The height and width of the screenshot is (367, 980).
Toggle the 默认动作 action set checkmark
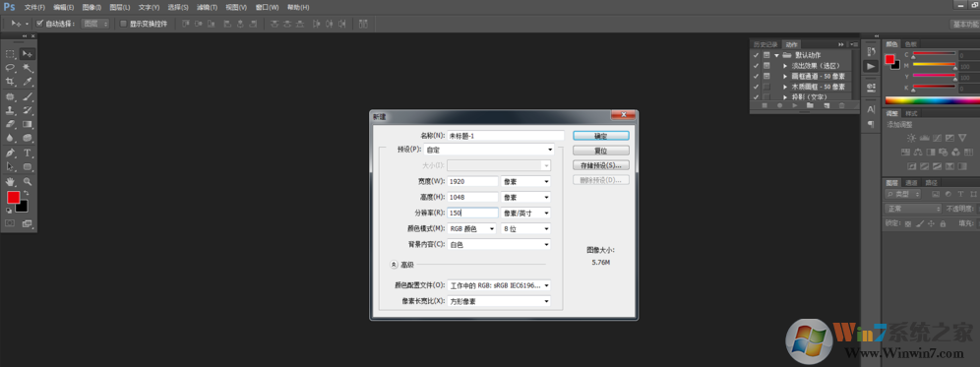(757, 55)
